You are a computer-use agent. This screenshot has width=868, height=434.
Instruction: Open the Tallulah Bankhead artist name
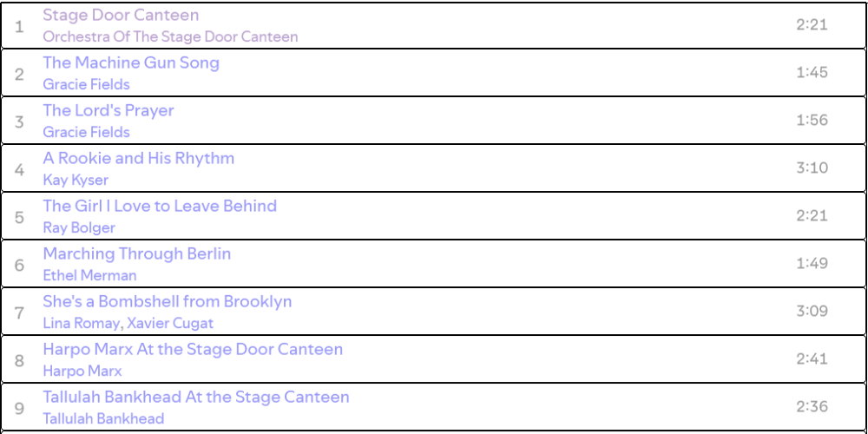[x=103, y=419]
